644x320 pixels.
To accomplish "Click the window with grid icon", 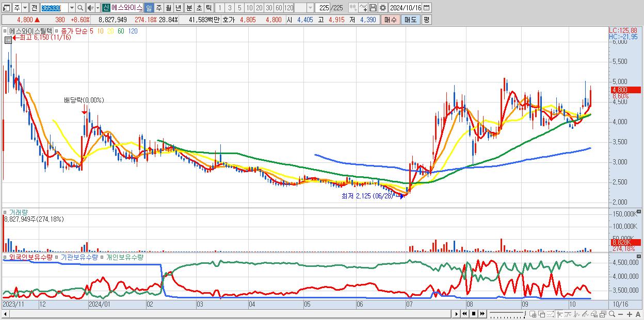I will pos(533,314).
